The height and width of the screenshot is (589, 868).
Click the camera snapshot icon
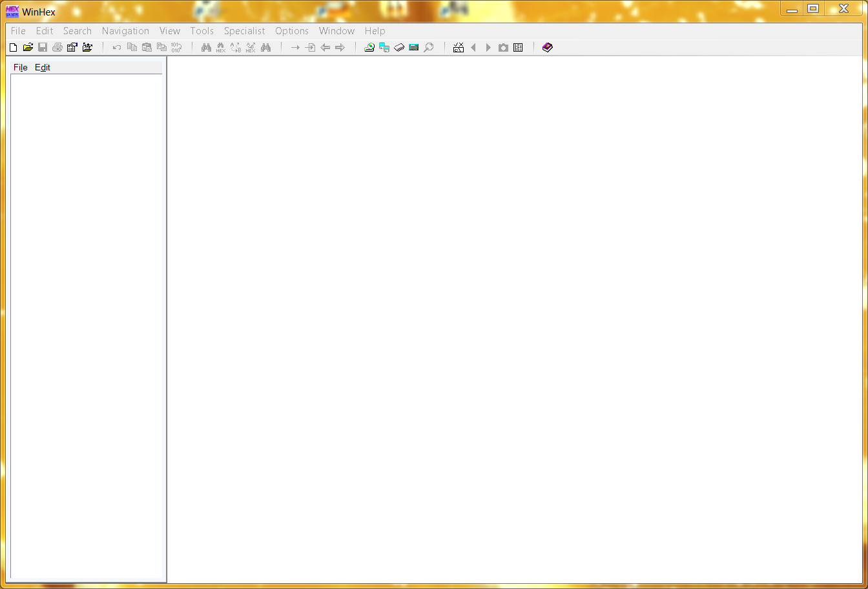(503, 47)
